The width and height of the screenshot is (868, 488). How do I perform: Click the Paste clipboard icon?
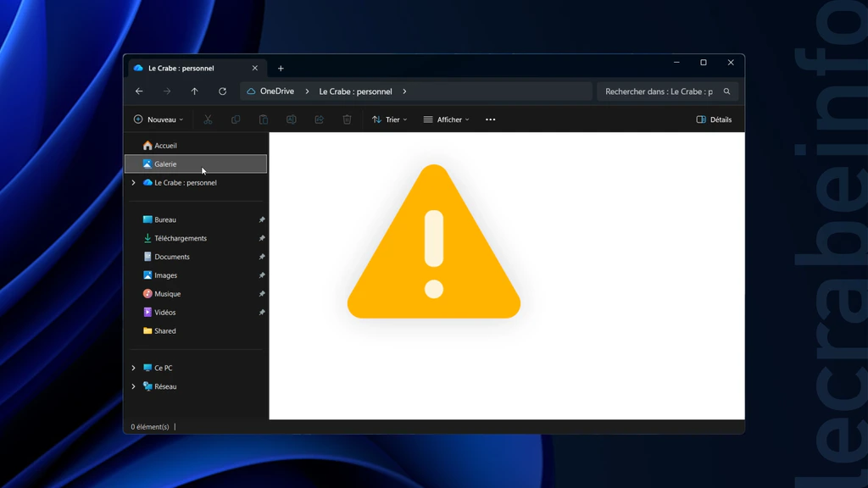pos(264,119)
